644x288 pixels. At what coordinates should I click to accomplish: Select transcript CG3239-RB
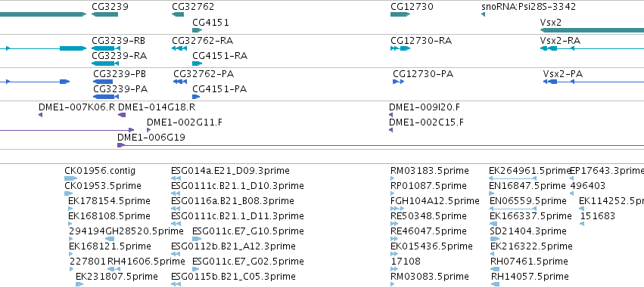click(x=118, y=40)
